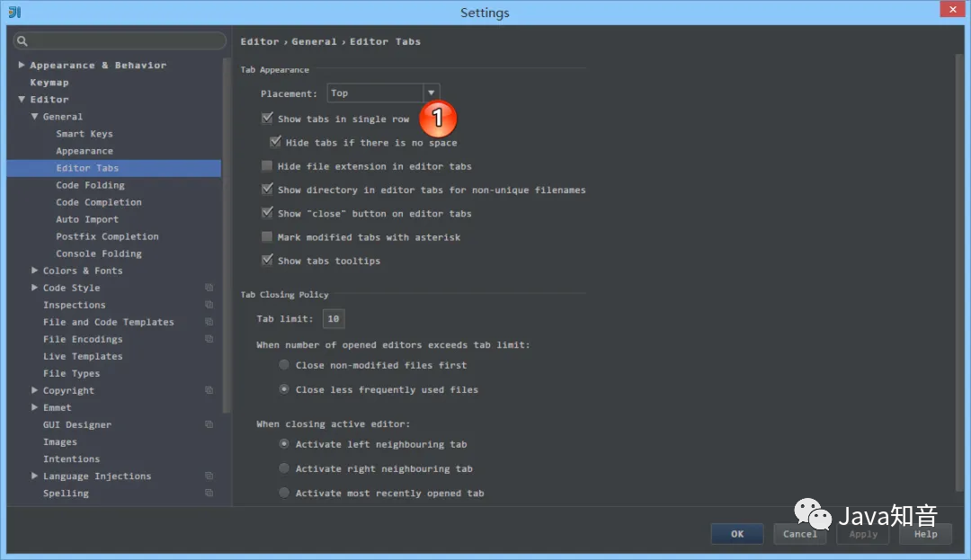Expand the Colors & Fonts node
This screenshot has height=560, width=971.
click(34, 271)
